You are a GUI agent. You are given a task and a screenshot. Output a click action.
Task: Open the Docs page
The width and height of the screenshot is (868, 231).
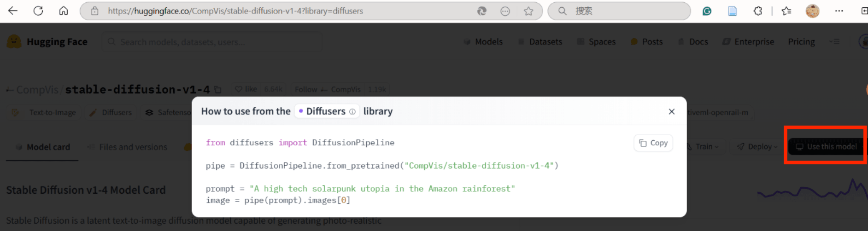click(692, 42)
